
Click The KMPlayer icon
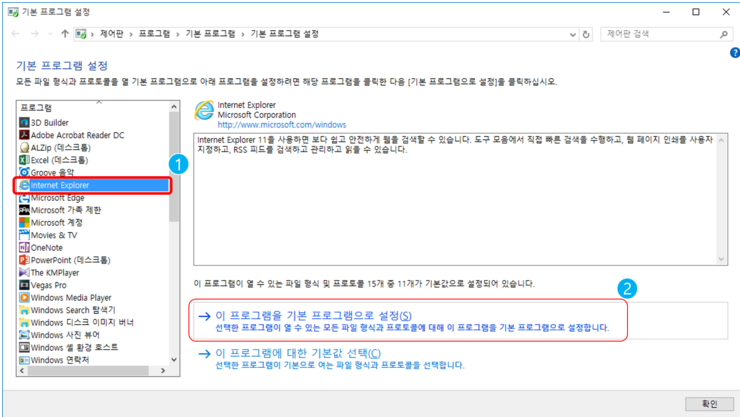pyautogui.click(x=24, y=272)
